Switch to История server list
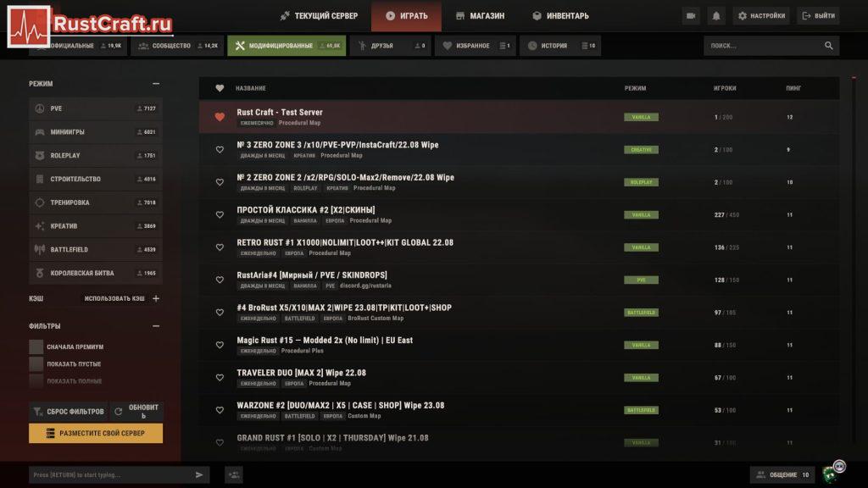The width and height of the screenshot is (868, 488). coord(560,46)
